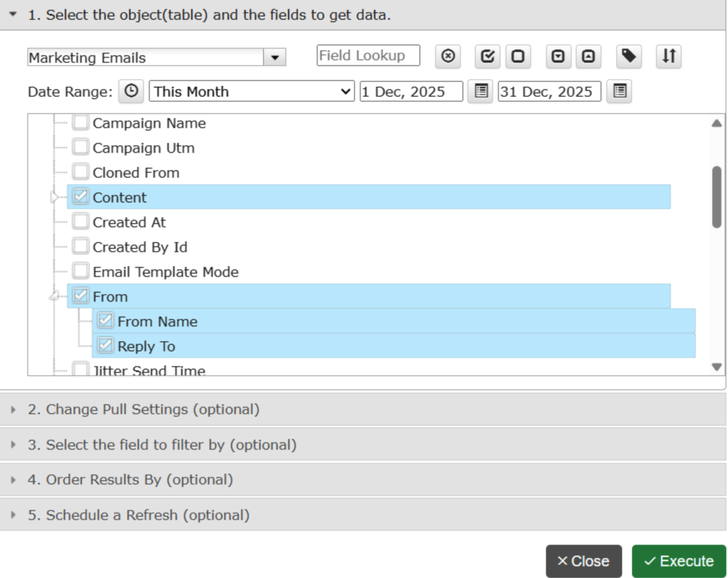
Task: Open the end date calendar picker
Action: coord(620,91)
